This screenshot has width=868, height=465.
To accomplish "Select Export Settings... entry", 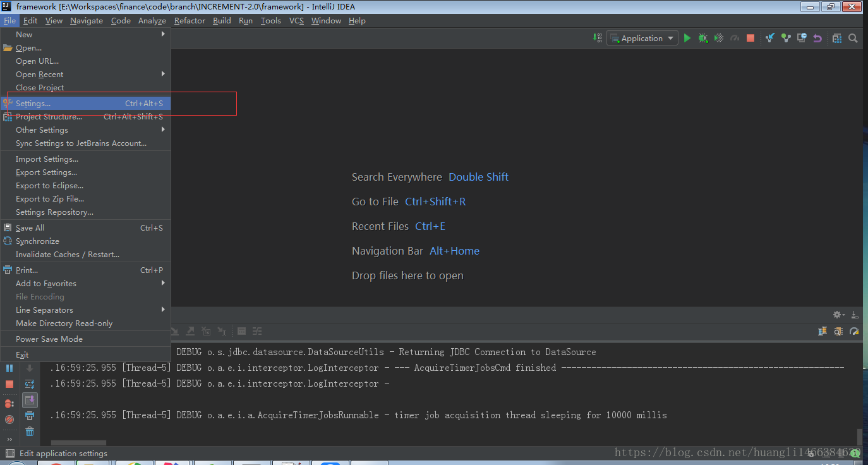I will pyautogui.click(x=85, y=172).
